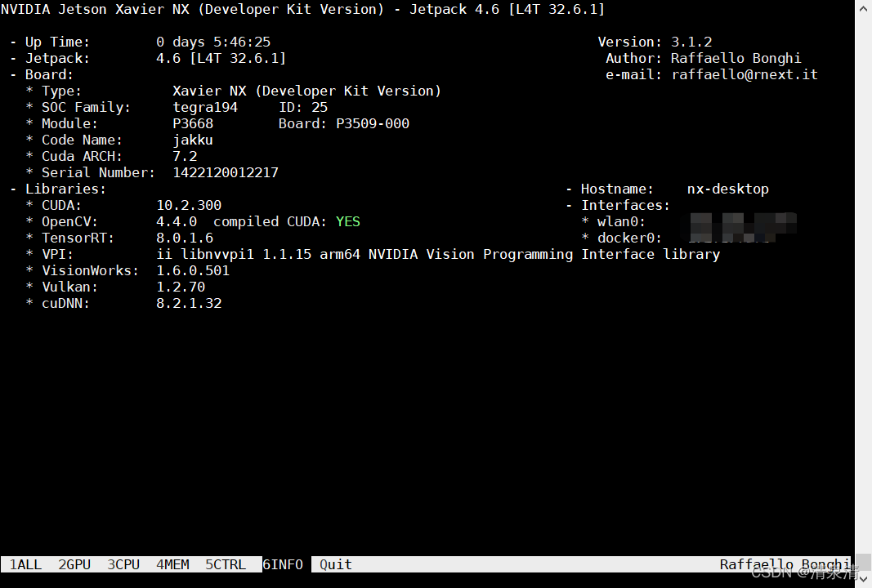The width and height of the screenshot is (872, 588).
Task: Click the Version 3.1.2 value
Action: (691, 42)
